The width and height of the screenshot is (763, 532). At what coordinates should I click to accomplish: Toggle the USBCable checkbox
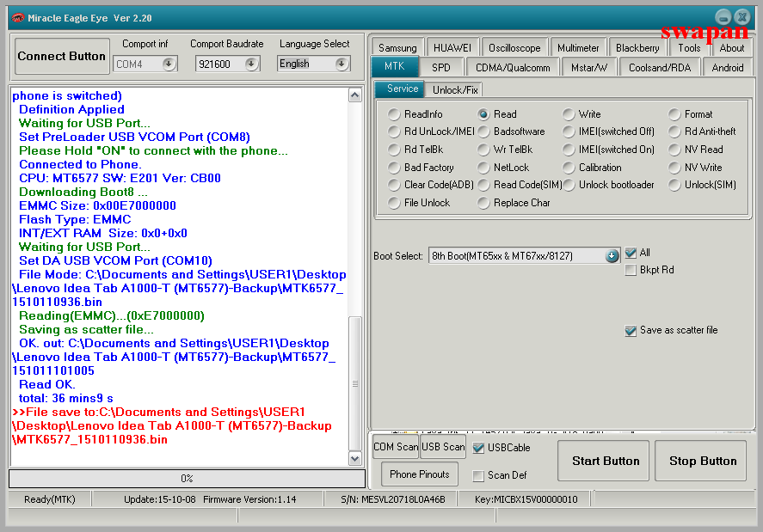click(x=478, y=448)
